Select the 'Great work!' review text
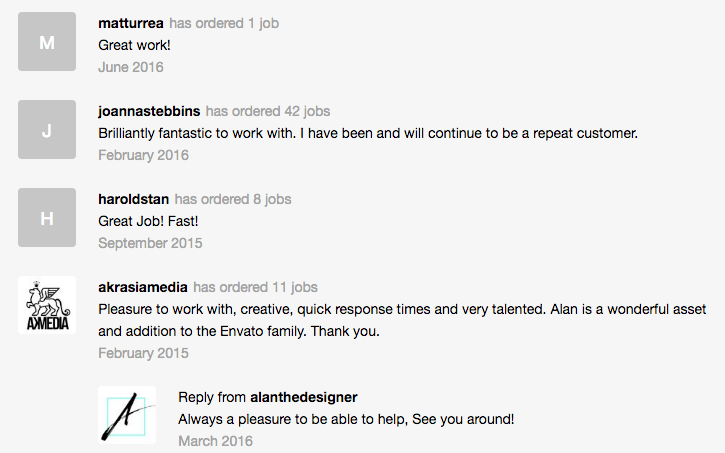725x453 pixels. 134,45
